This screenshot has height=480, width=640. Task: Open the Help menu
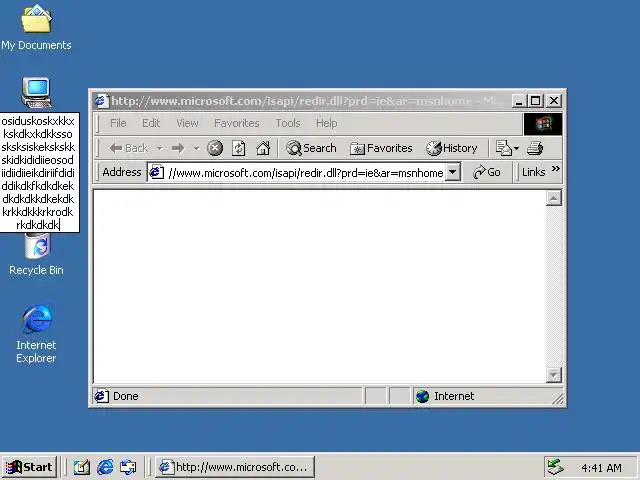327,123
